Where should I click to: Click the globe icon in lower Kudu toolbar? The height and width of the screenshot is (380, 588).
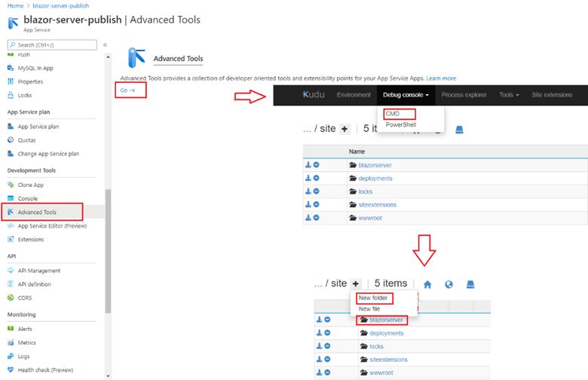(449, 284)
